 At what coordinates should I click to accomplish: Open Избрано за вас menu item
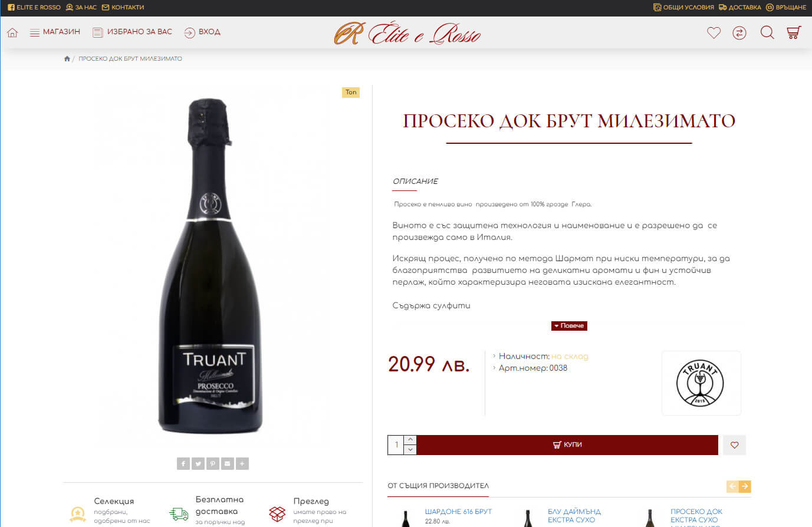pos(132,32)
